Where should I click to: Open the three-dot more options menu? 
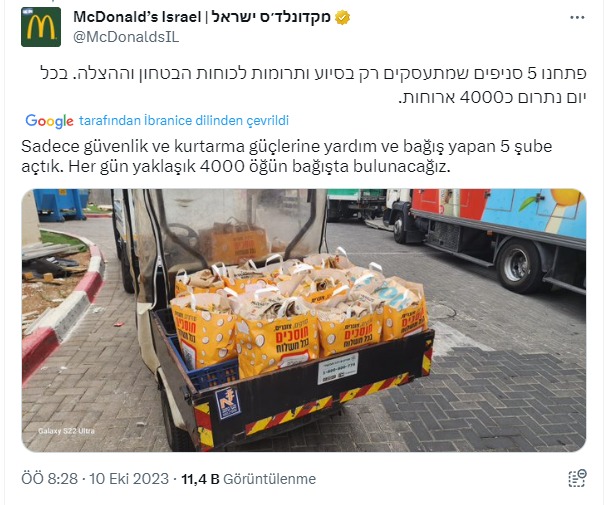(577, 18)
